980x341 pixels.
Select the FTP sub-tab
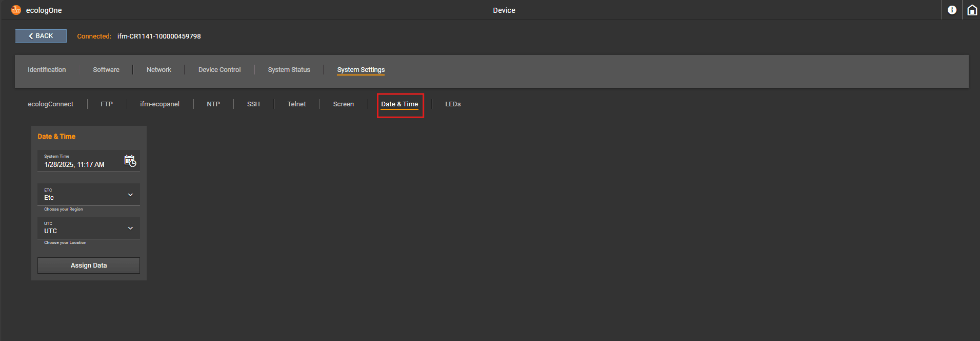107,104
